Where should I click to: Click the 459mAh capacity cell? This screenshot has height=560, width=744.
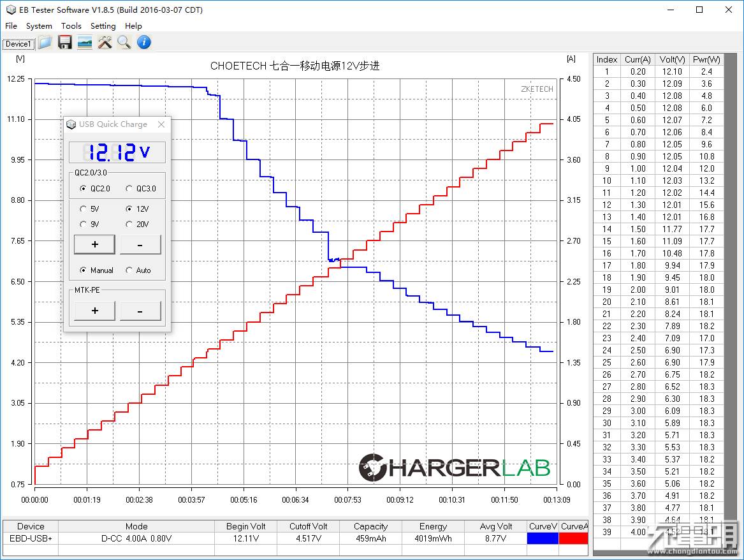pyautogui.click(x=370, y=539)
